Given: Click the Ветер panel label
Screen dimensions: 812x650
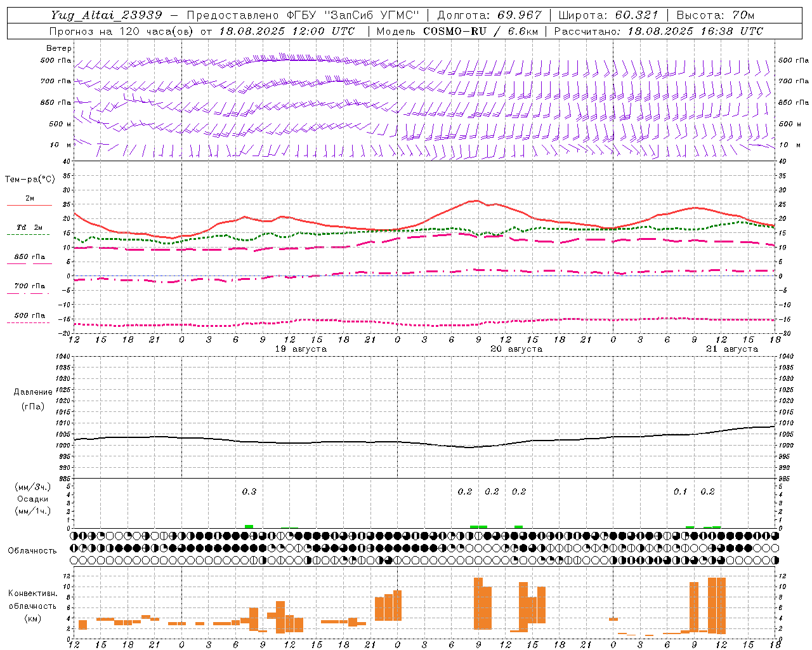Looking at the screenshot, I should pyautogui.click(x=59, y=48).
